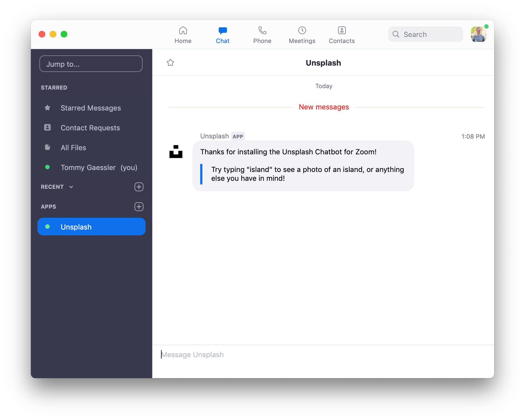
Task: Click the STARRED section header
Action: 54,88
